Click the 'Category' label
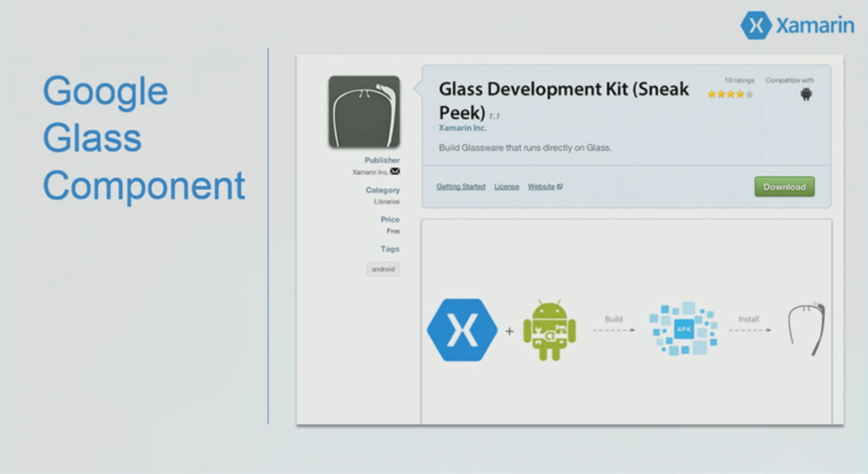 point(382,190)
